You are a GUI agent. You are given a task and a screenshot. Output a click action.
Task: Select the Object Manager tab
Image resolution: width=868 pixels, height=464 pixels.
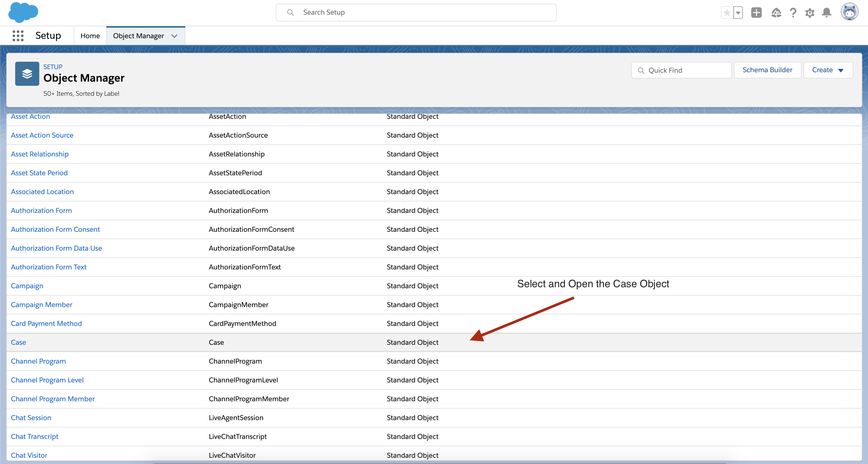[x=138, y=36]
